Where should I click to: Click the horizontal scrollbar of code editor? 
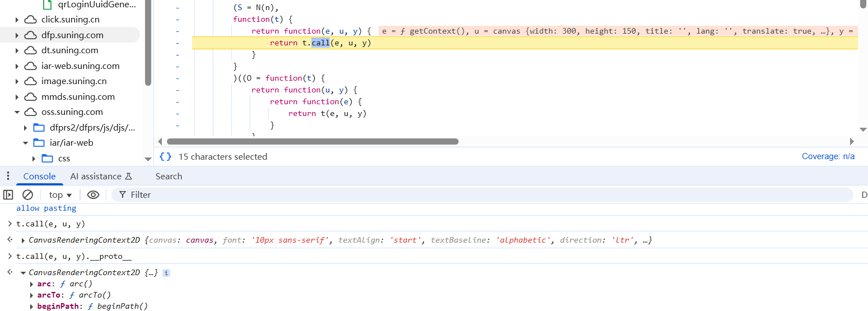312,142
